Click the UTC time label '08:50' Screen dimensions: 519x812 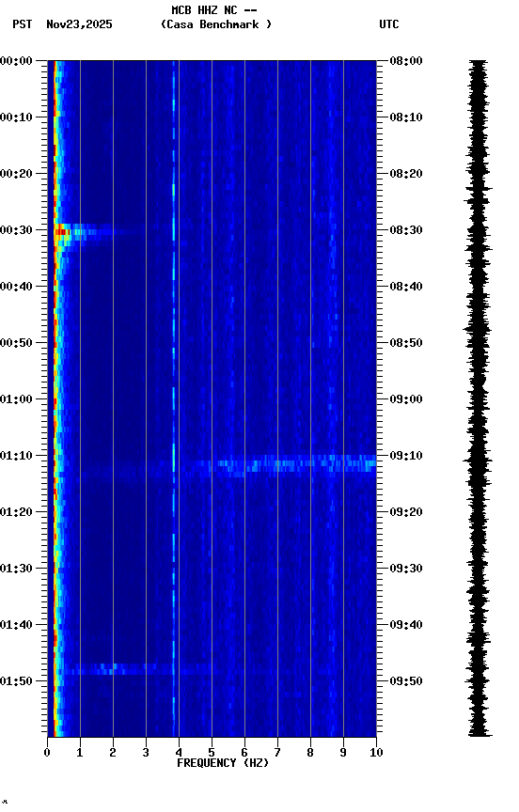(406, 343)
